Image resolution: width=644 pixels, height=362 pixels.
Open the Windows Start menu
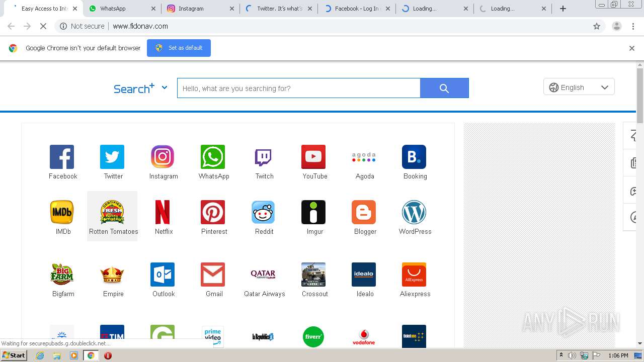click(14, 355)
